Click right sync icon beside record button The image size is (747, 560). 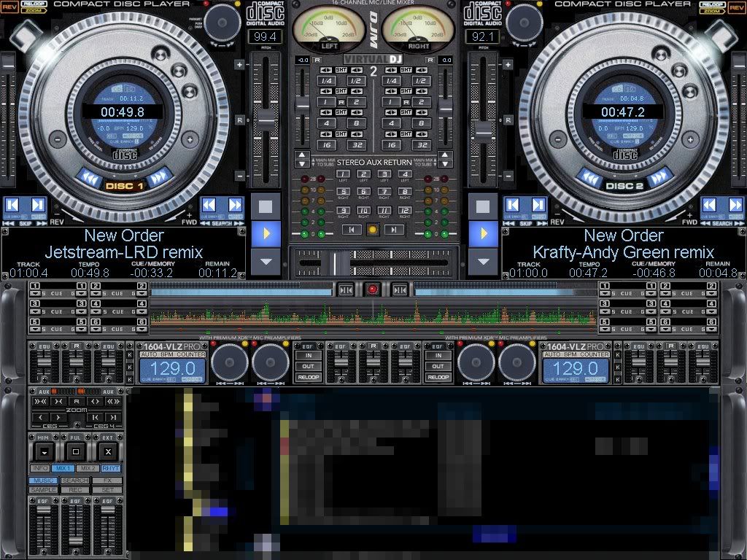(x=400, y=289)
